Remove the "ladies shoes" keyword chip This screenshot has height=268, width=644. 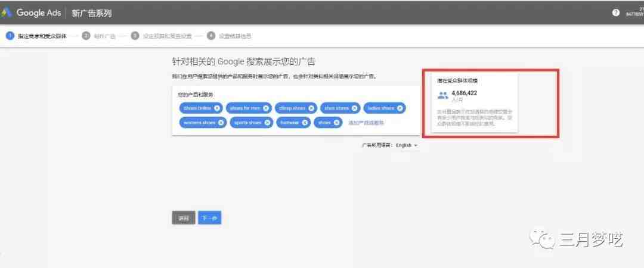click(400, 108)
